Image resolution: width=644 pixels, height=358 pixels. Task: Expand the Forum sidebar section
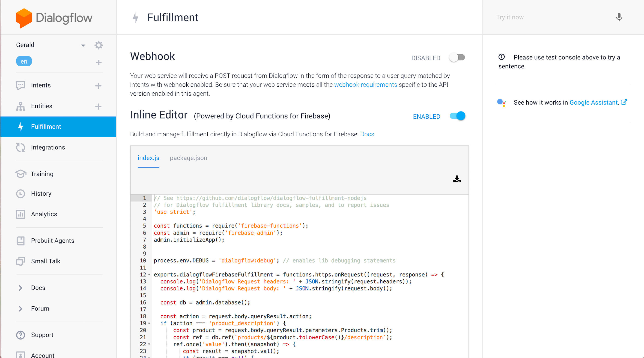pos(21,308)
